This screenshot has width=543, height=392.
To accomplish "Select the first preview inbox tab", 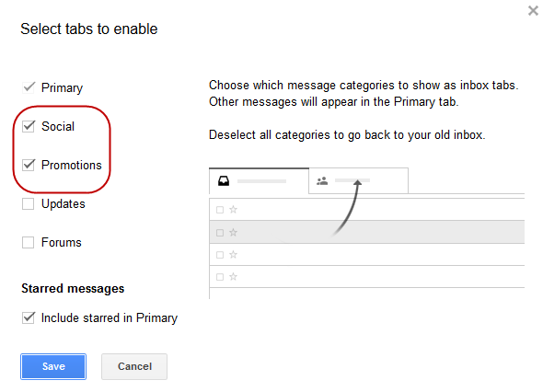I will point(259,180).
